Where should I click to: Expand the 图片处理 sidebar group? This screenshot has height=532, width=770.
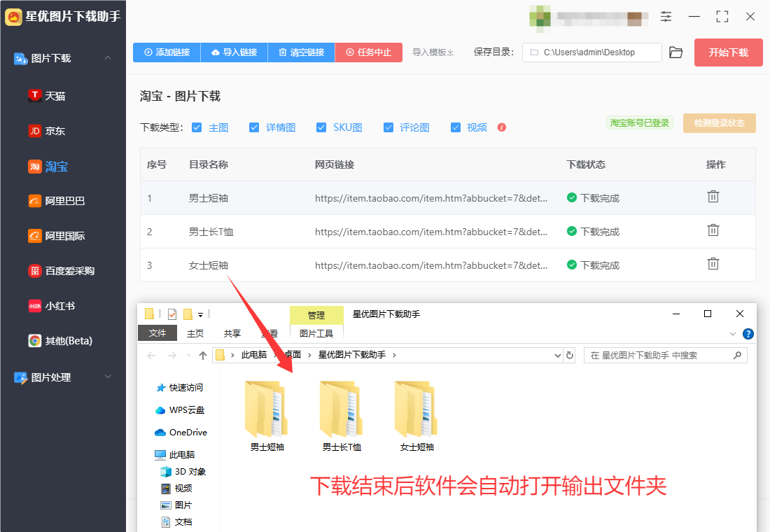108,377
